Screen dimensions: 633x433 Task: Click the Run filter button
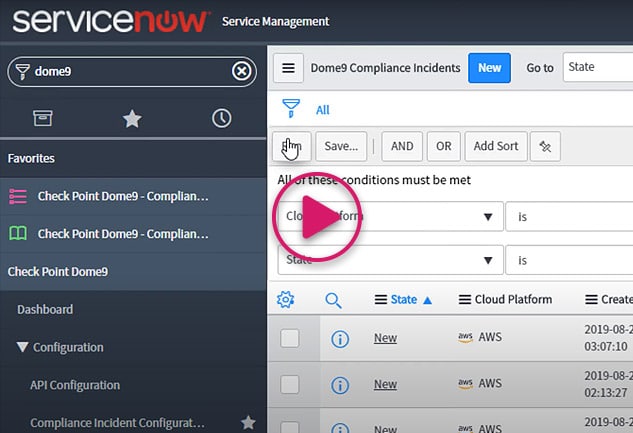point(291,146)
